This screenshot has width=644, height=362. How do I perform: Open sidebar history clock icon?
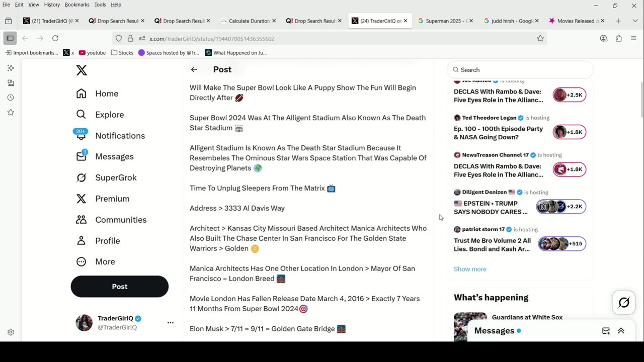[x=11, y=98]
